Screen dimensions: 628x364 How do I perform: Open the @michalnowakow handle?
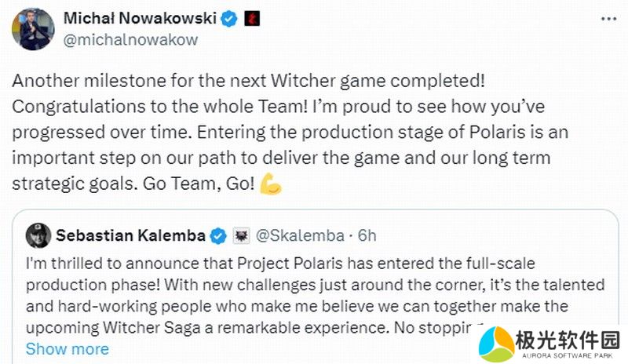tap(130, 38)
